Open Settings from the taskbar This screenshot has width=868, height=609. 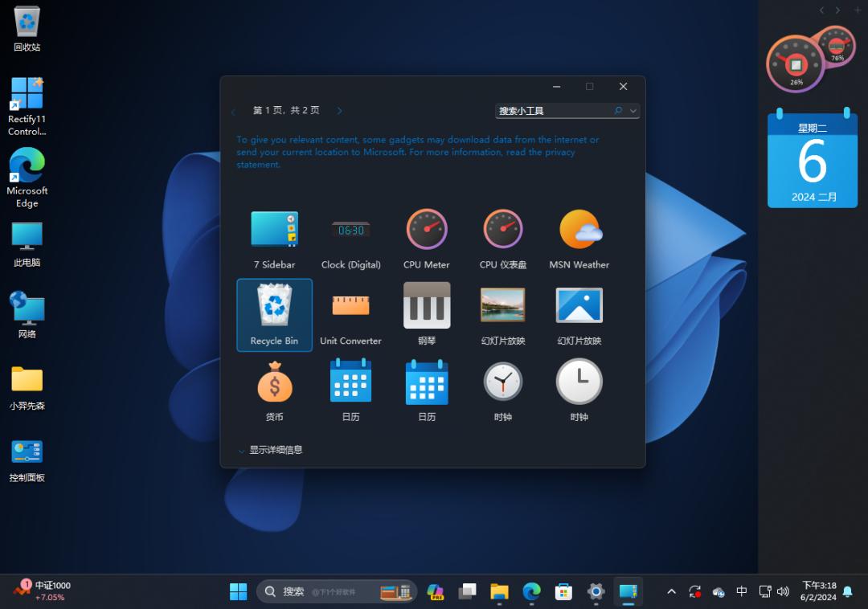click(596, 591)
